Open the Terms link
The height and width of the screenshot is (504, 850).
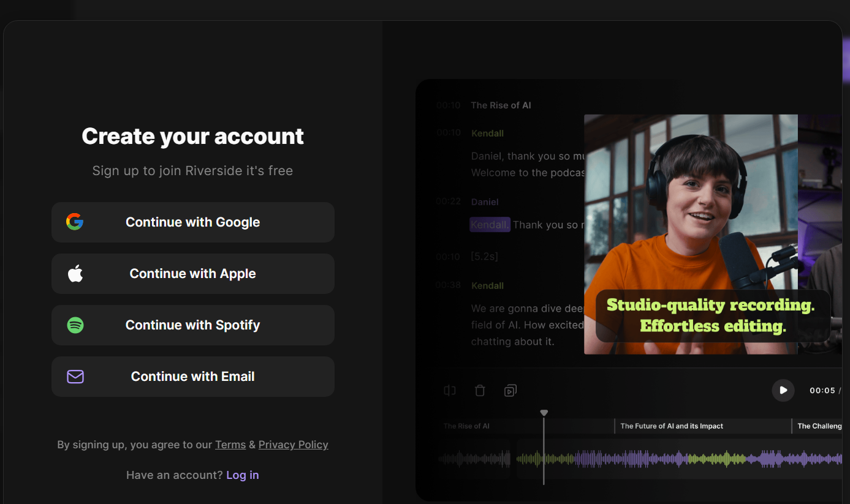pyautogui.click(x=230, y=445)
